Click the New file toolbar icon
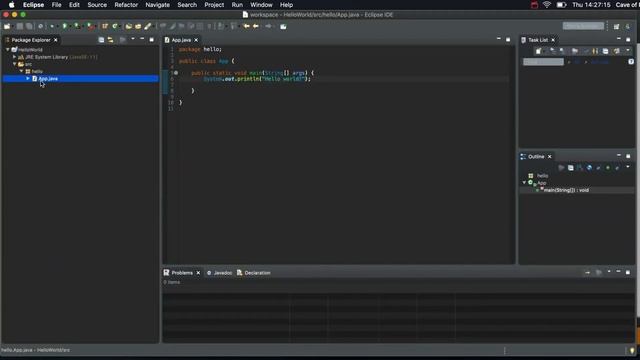This screenshot has height=360, width=640. tap(7, 26)
